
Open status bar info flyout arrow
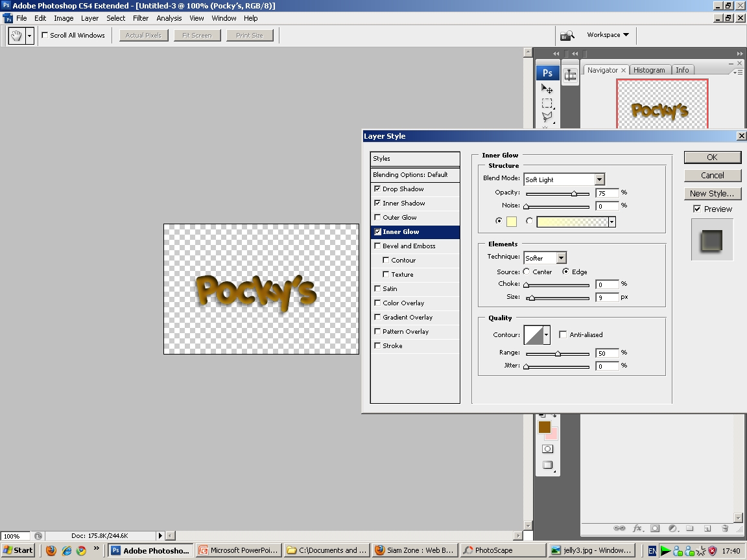(160, 536)
